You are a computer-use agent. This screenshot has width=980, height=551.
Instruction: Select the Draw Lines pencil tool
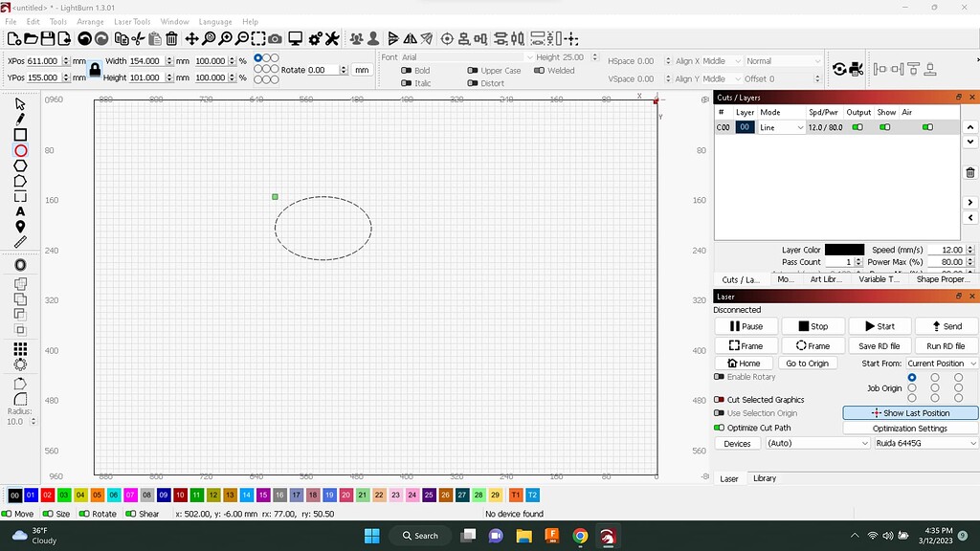(20, 119)
